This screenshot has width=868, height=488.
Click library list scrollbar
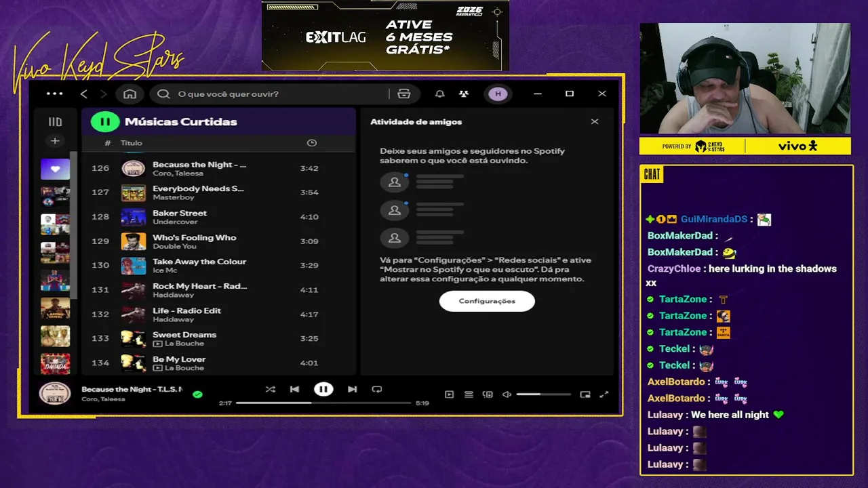point(73,224)
